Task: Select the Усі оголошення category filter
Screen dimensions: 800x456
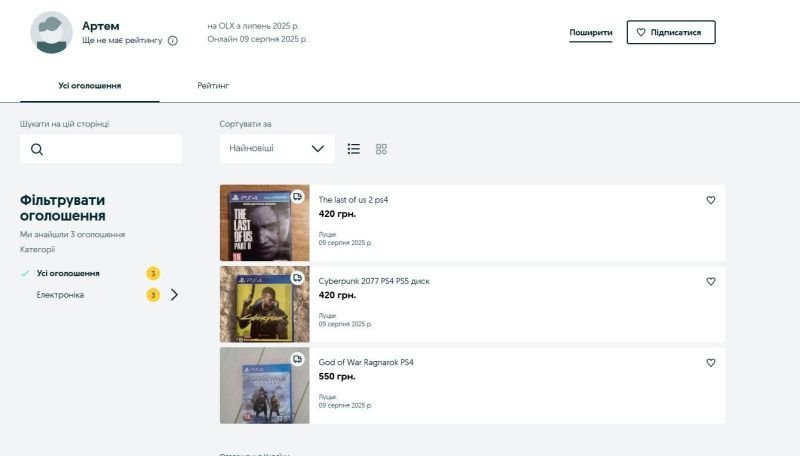Action: click(x=68, y=273)
